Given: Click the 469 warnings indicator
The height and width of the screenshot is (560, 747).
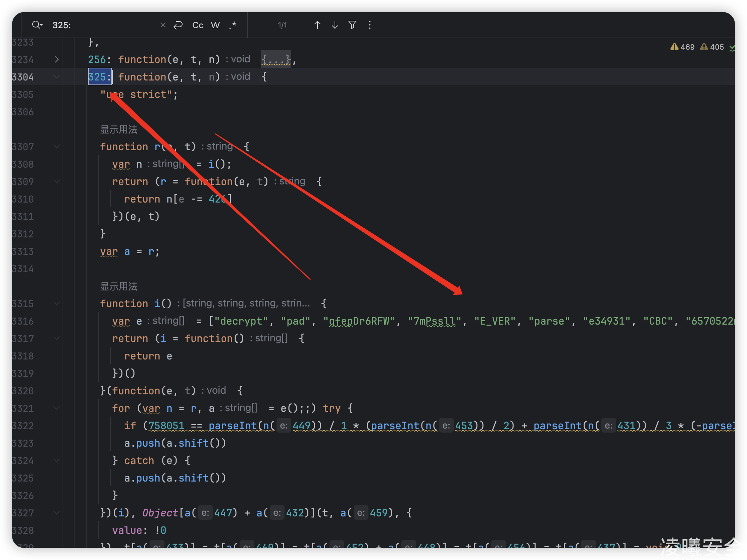Looking at the screenshot, I should click(x=683, y=47).
